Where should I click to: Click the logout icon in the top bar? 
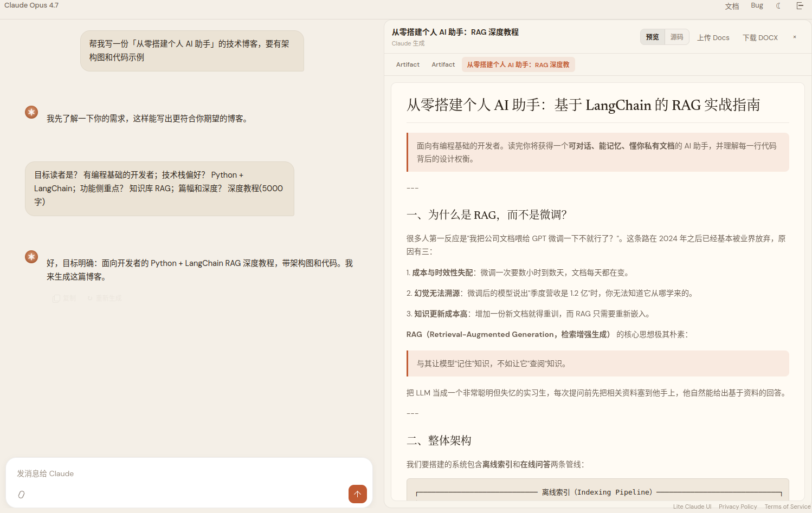pos(800,6)
